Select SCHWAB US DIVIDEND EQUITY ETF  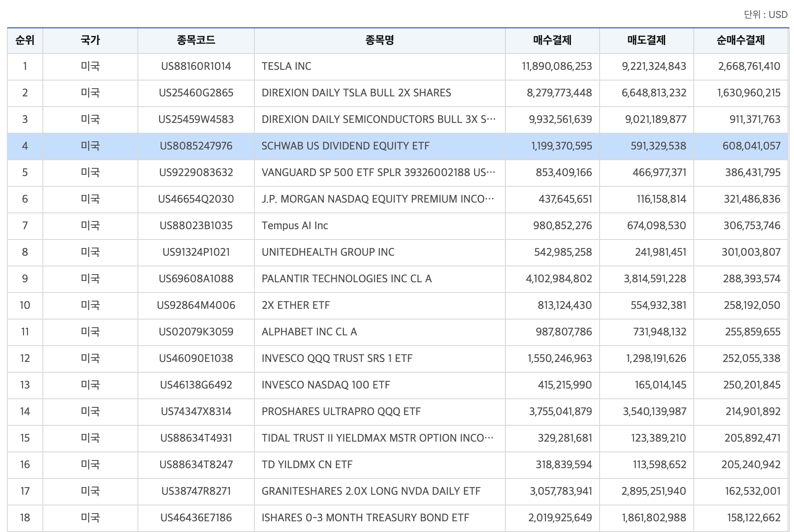[x=346, y=146]
